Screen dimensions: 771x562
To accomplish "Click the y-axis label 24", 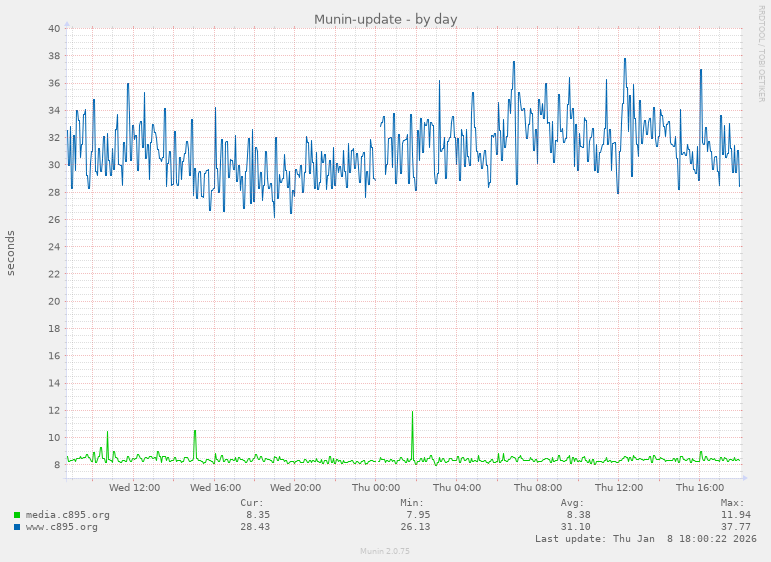I will click(x=54, y=247).
